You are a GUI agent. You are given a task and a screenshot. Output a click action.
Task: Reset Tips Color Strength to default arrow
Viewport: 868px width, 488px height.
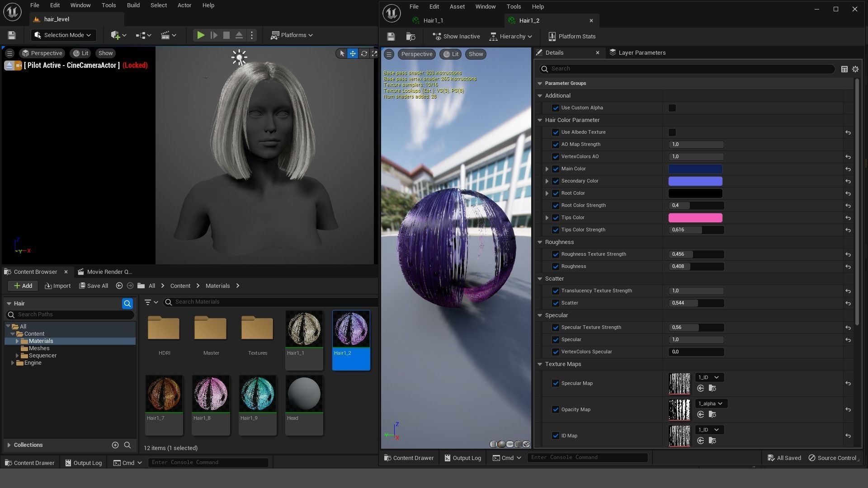(848, 230)
